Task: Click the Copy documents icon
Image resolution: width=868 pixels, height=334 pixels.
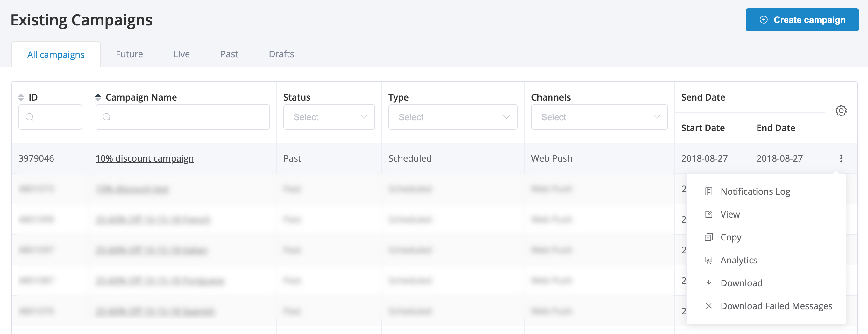Action: coord(708,237)
